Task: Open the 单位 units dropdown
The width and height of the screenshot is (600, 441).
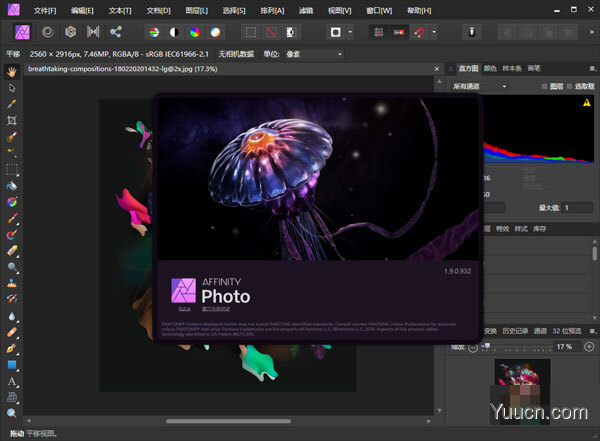Action: coord(314,54)
